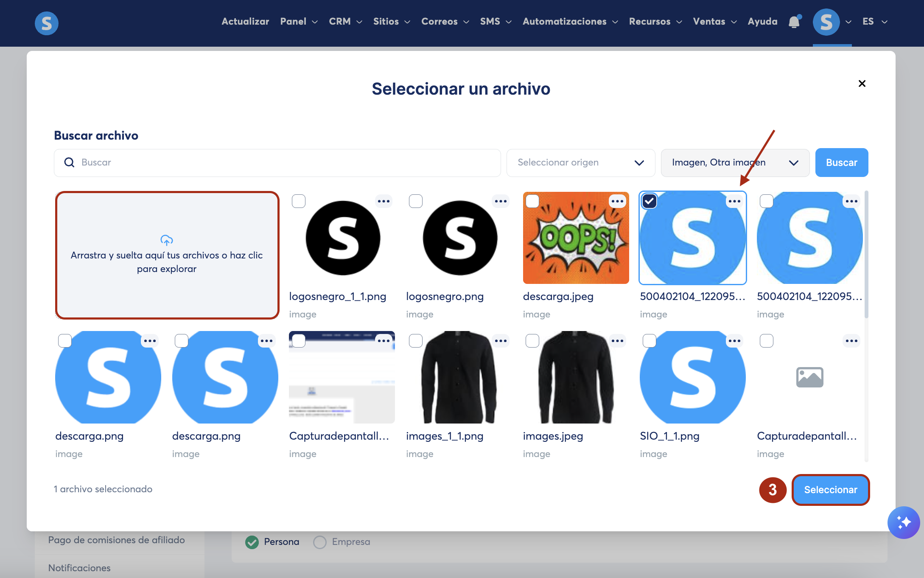Open options menu for logosnegro_1_1.png

click(384, 201)
